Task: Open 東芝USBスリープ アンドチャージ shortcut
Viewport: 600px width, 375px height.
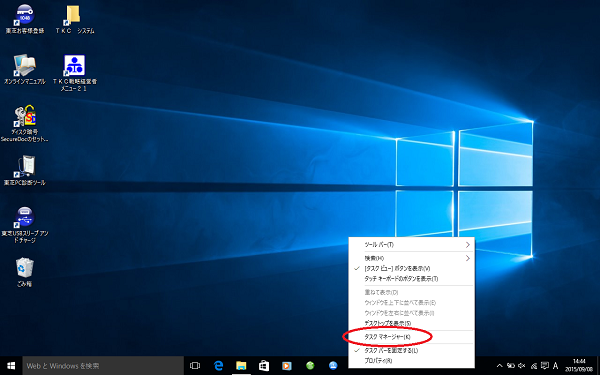Action: pyautogui.click(x=25, y=225)
